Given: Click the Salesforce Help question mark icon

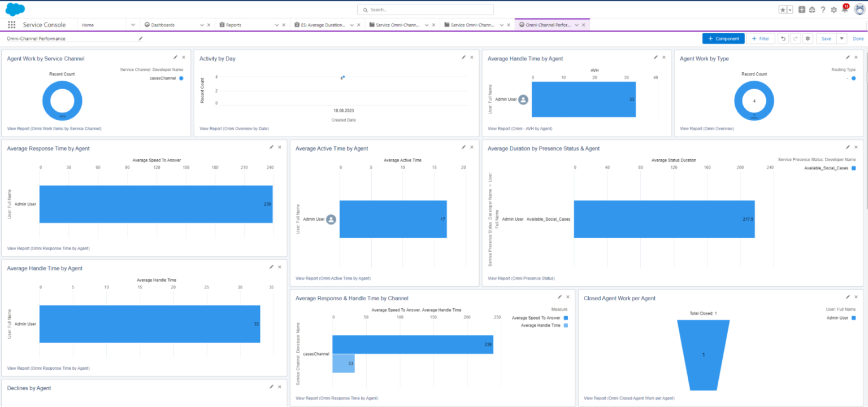Looking at the screenshot, I should tap(823, 10).
